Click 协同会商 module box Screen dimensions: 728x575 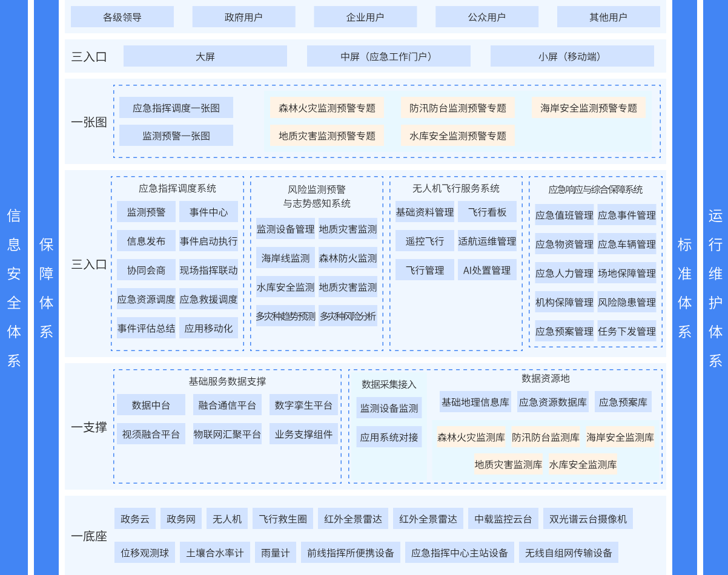[146, 270]
